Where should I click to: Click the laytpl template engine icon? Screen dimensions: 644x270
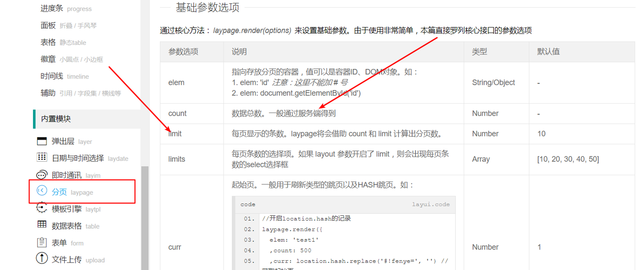pyautogui.click(x=42, y=208)
